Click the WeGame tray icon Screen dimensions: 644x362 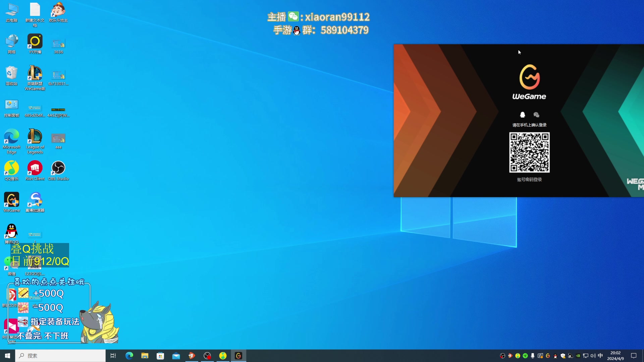tap(548, 356)
